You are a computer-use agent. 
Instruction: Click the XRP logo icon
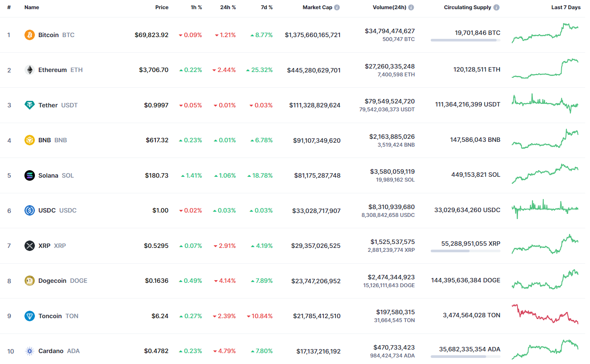30,246
